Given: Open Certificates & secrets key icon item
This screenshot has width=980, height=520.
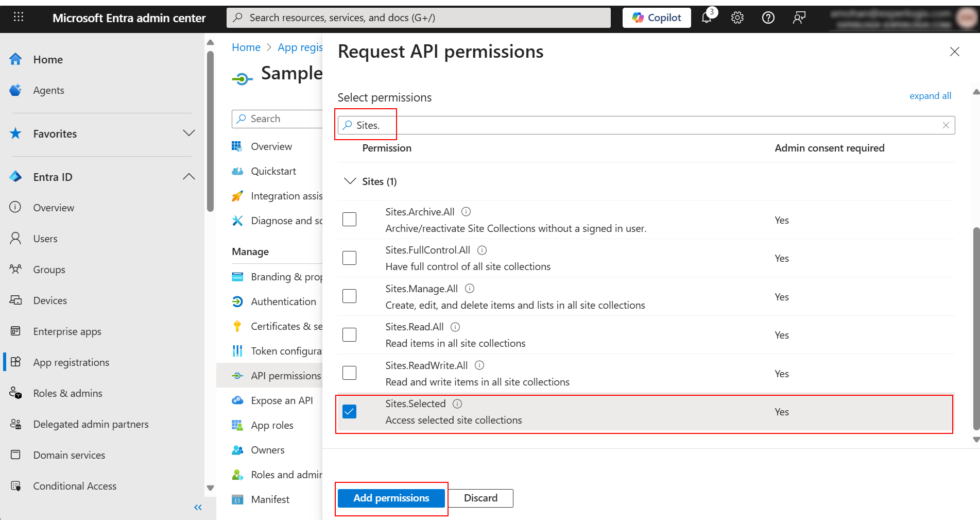Looking at the screenshot, I should (278, 326).
